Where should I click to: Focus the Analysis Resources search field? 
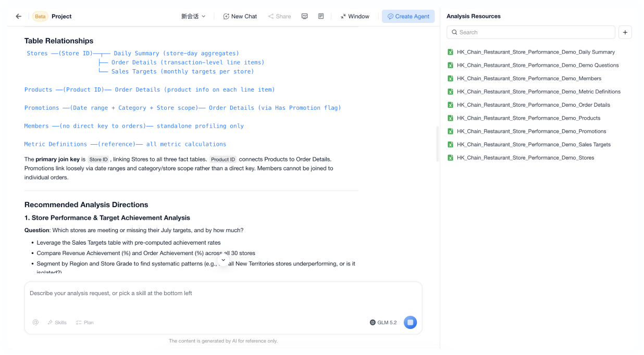[x=531, y=32]
